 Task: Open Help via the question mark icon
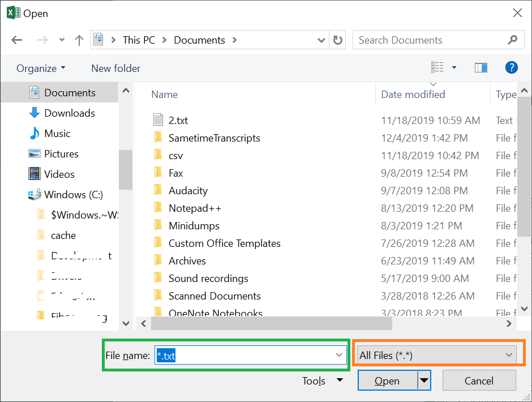tap(511, 67)
